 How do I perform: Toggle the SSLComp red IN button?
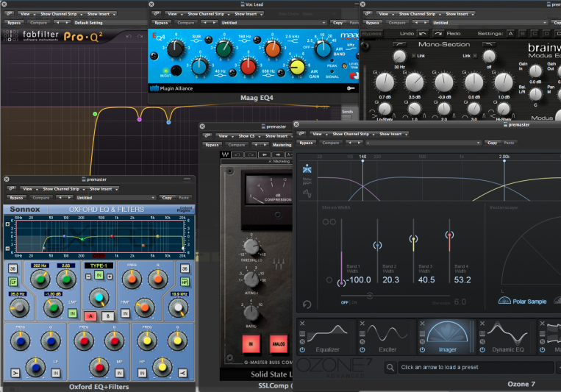(x=251, y=344)
